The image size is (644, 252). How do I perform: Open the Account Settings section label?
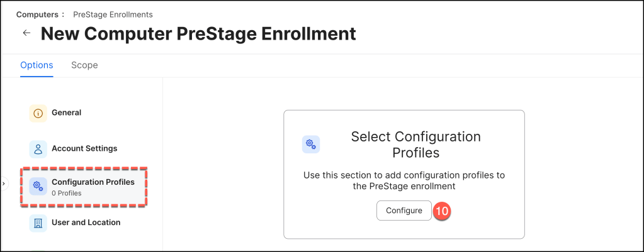[x=84, y=148]
